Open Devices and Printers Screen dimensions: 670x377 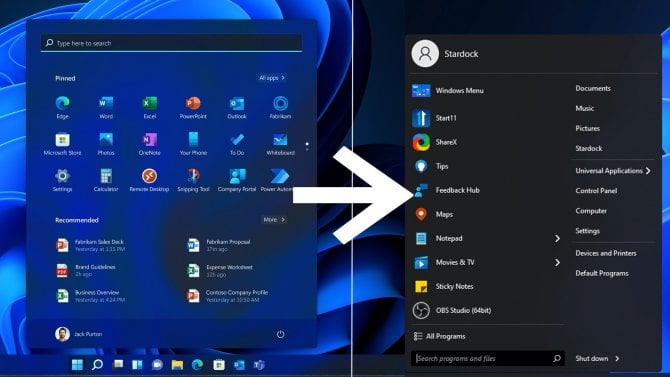pyautogui.click(x=606, y=253)
